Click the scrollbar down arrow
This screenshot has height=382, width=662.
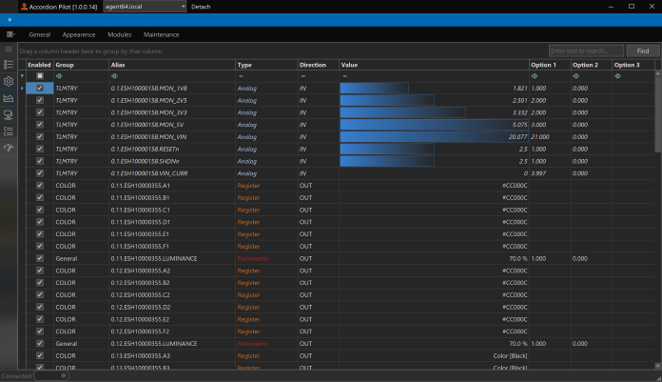point(658,366)
